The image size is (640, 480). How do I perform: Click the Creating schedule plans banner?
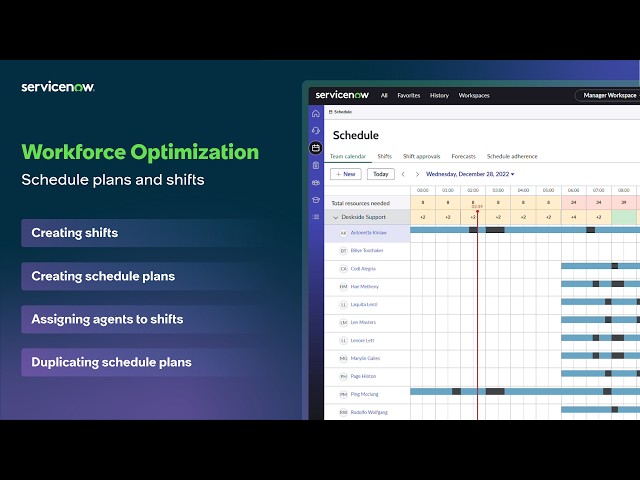pyautogui.click(x=143, y=276)
